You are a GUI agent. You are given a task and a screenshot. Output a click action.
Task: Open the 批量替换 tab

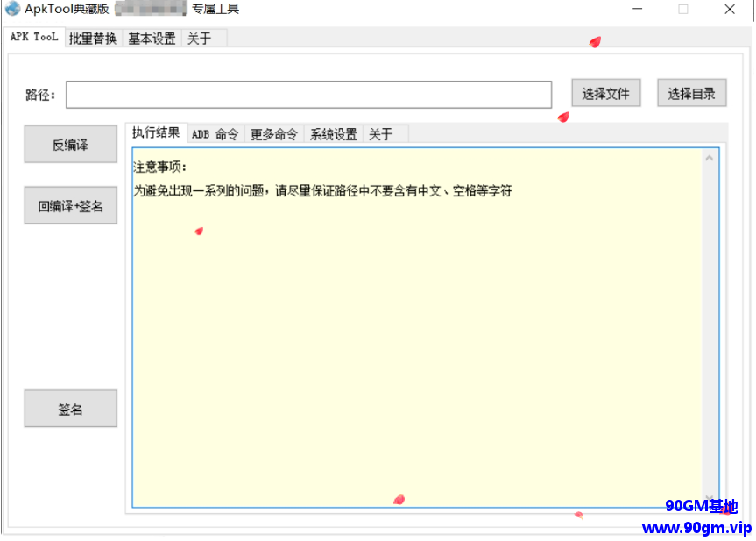click(x=93, y=38)
